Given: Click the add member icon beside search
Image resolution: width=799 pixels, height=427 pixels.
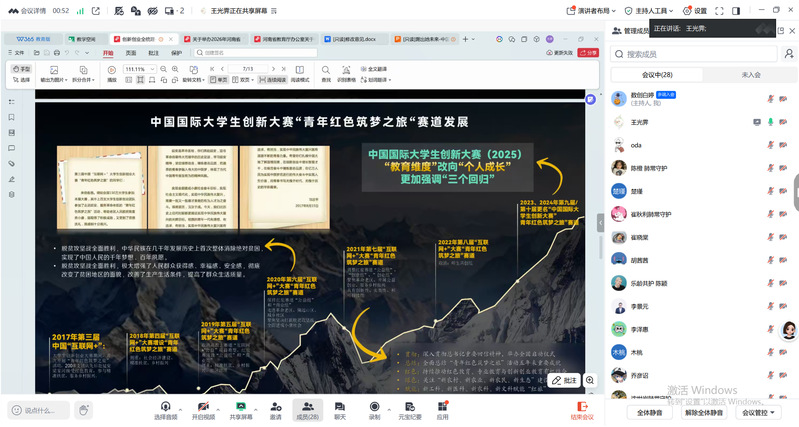Looking at the screenshot, I should pos(789,54).
